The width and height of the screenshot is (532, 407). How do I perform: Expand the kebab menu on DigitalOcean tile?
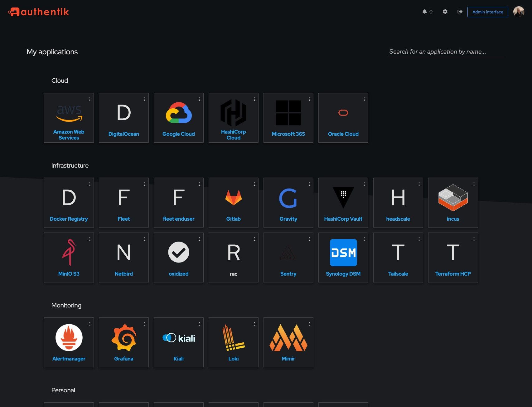click(x=145, y=99)
